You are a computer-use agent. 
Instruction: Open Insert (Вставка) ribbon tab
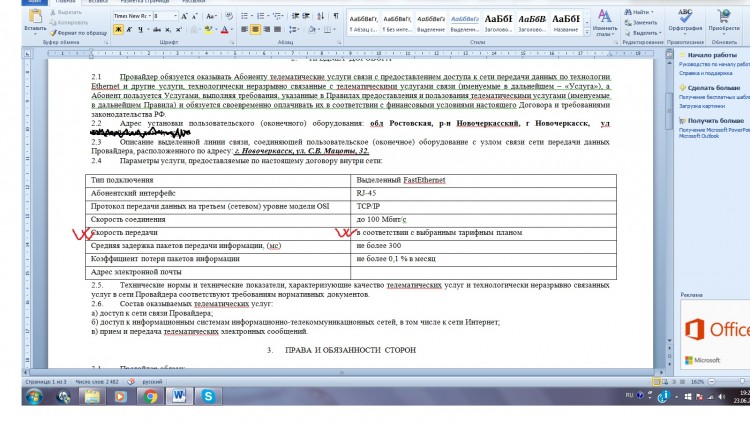(x=98, y=2)
